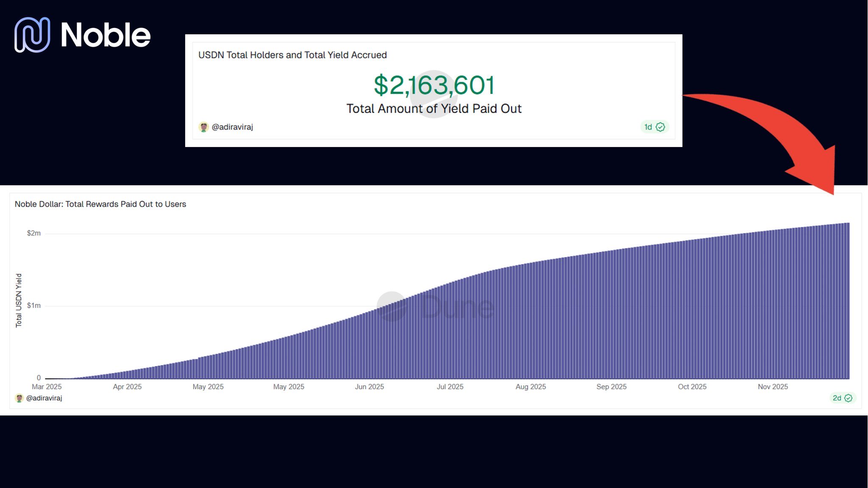Viewport: 868px width, 488px height.
Task: Click the $2m y-axis label
Action: (34, 233)
